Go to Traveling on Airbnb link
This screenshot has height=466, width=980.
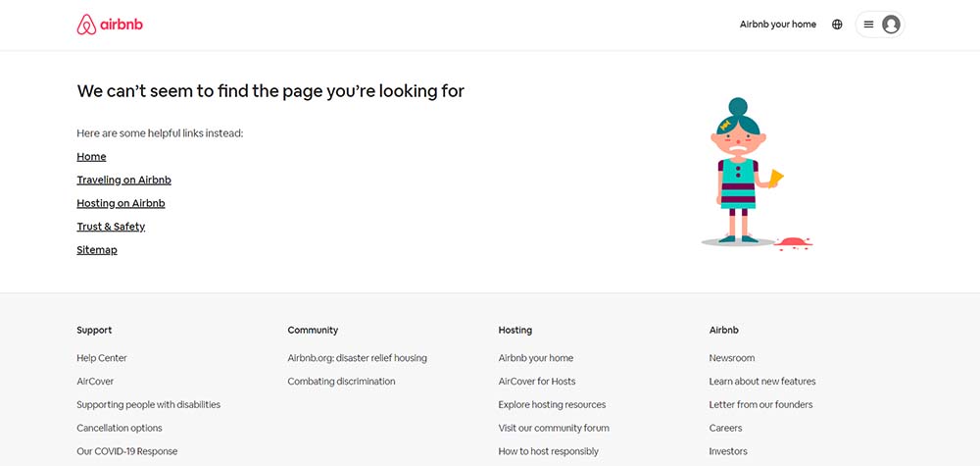[x=123, y=180]
